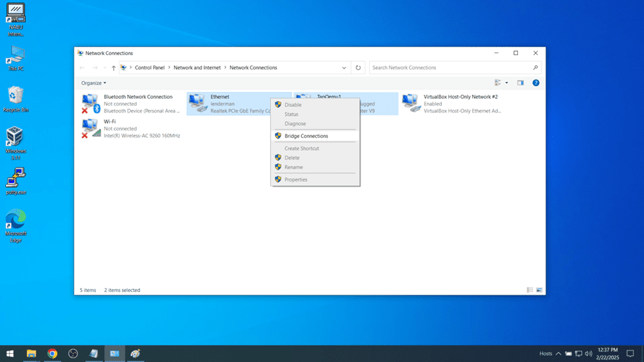Choose Properties in the context menu
644x362 pixels.
click(315, 180)
